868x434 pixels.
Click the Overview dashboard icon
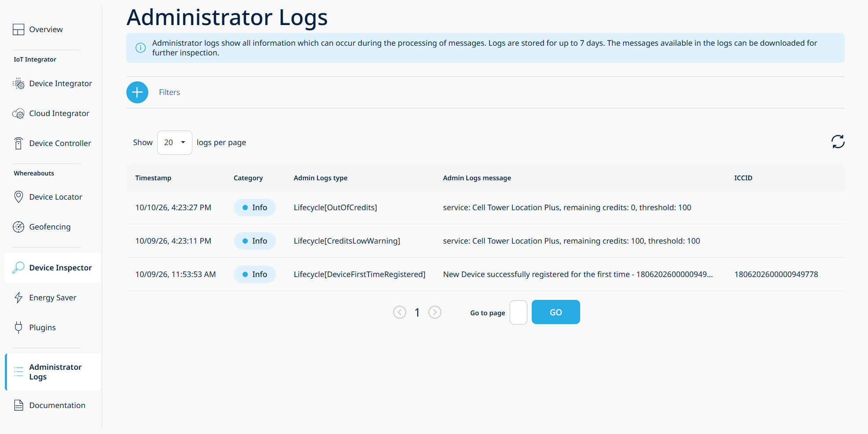point(18,29)
